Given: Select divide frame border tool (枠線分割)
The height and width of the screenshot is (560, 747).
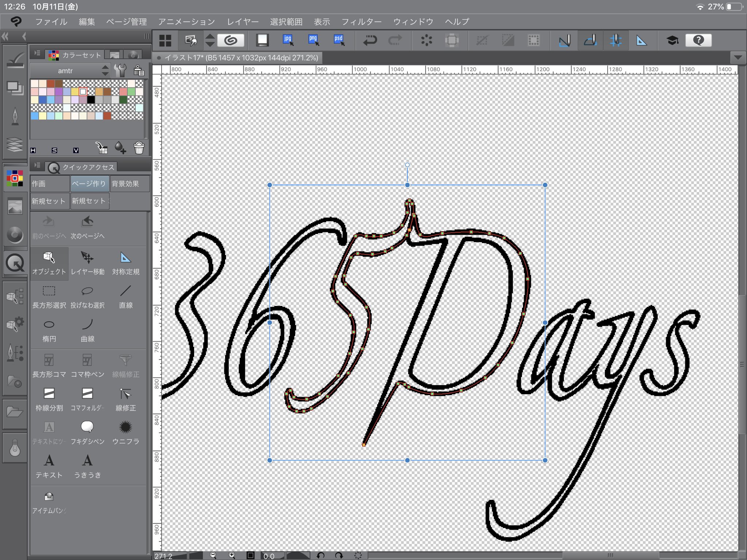Looking at the screenshot, I should coord(49,399).
